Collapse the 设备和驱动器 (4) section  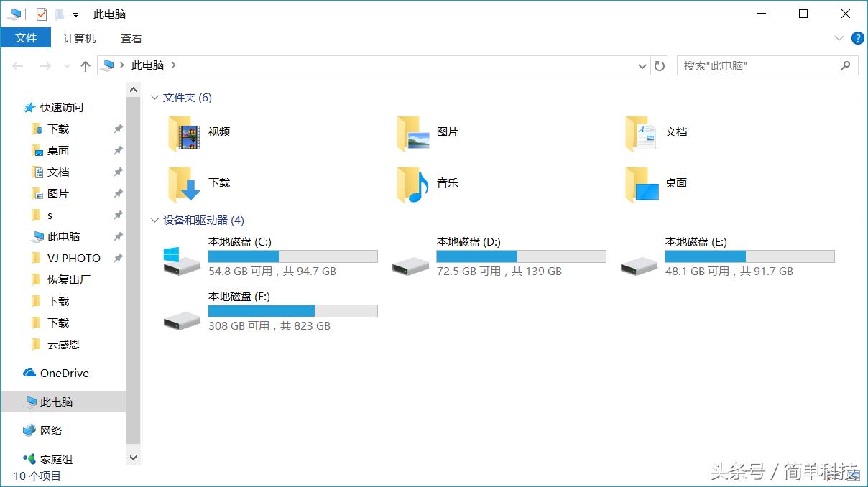point(154,222)
